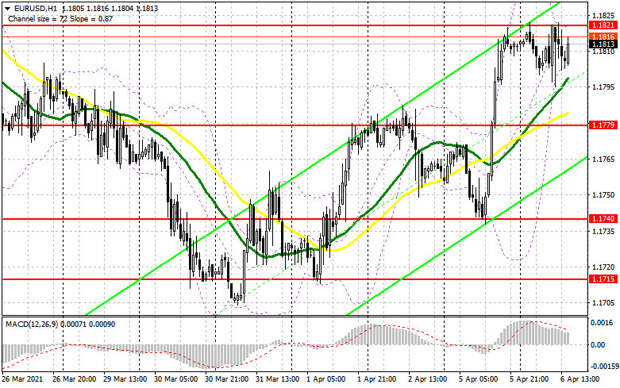The height and width of the screenshot is (388, 620).
Task: Click the '30 Mar 05:00' time axis label
Action: click(x=176, y=379)
